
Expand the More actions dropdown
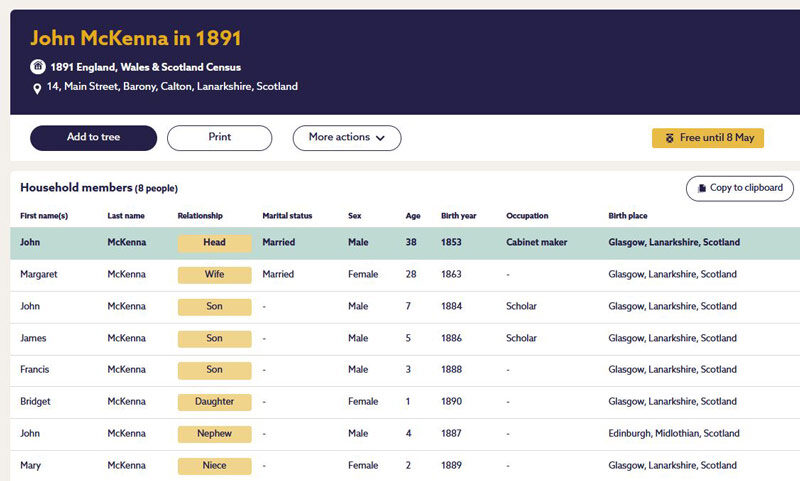tap(346, 138)
